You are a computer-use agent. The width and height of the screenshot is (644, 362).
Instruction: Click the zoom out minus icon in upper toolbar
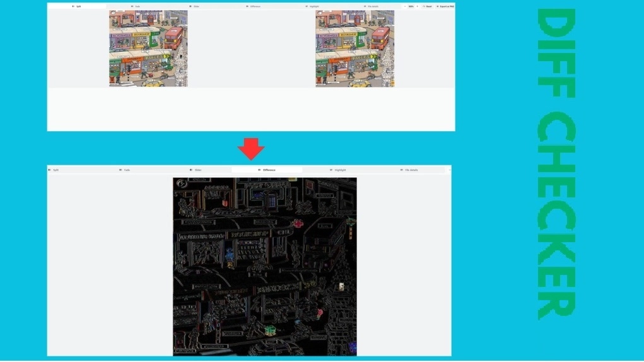click(x=404, y=6)
